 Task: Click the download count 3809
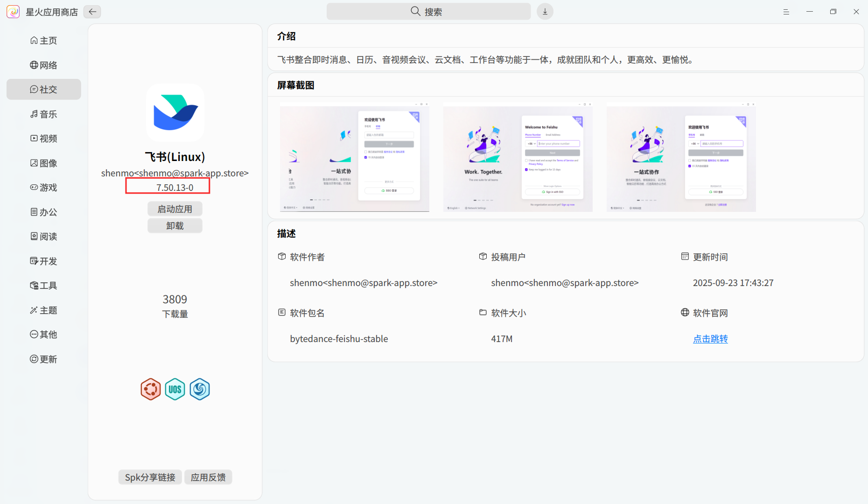(175, 299)
